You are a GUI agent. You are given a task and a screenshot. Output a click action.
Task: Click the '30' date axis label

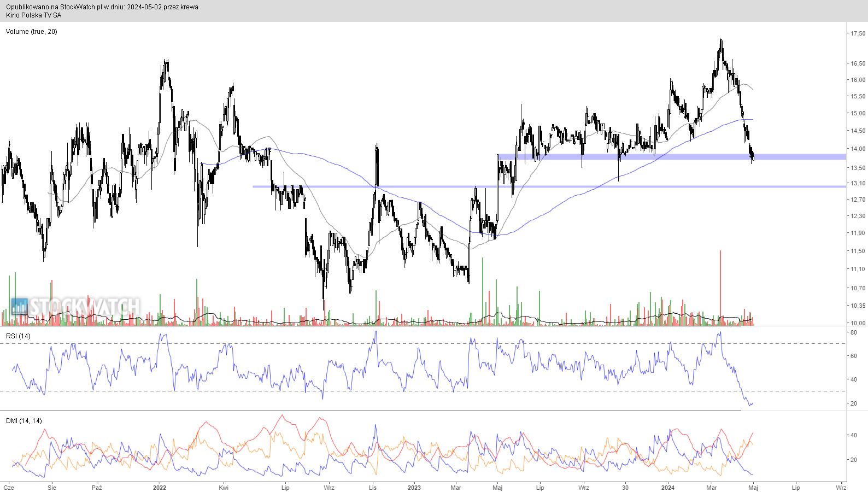625,487
